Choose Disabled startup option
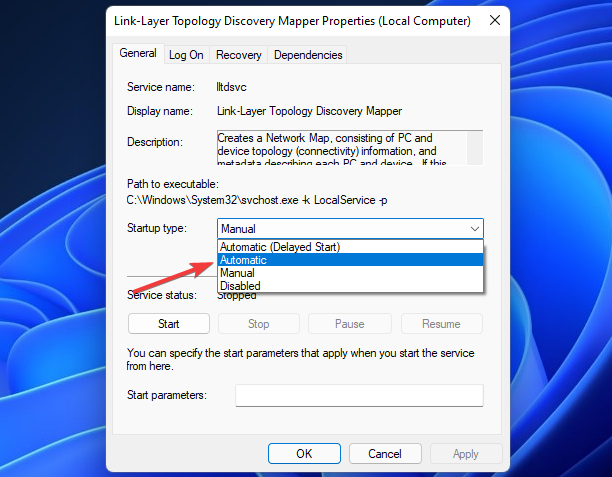Screen dimensions: 612x477 click(350, 286)
